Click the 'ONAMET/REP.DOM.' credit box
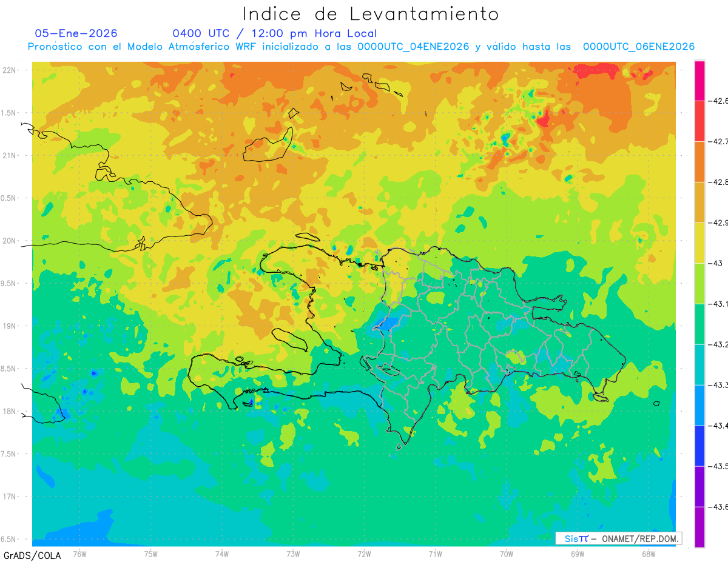The image size is (728, 562). tap(618, 538)
